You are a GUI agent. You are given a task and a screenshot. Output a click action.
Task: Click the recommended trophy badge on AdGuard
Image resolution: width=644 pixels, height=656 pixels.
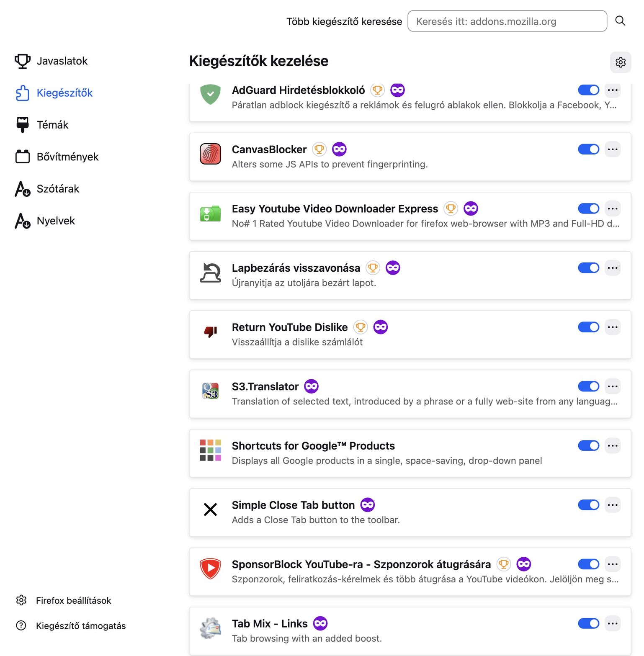[377, 90]
